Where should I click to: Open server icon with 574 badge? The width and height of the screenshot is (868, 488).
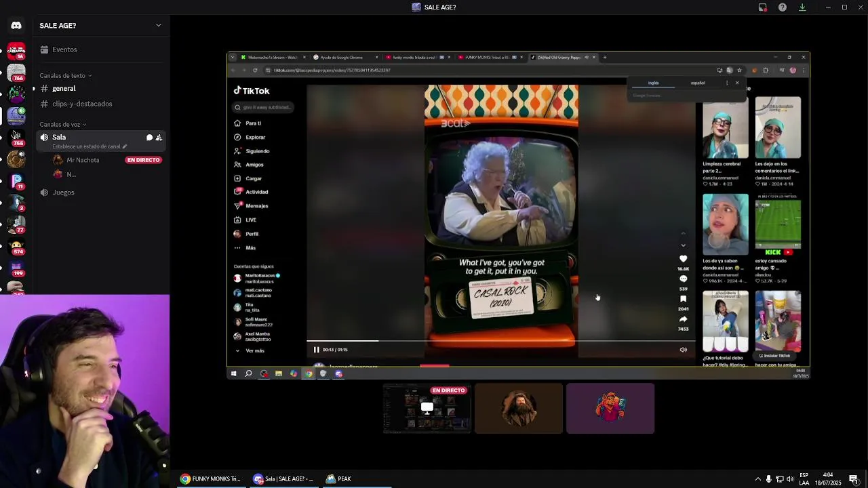coord(16,246)
